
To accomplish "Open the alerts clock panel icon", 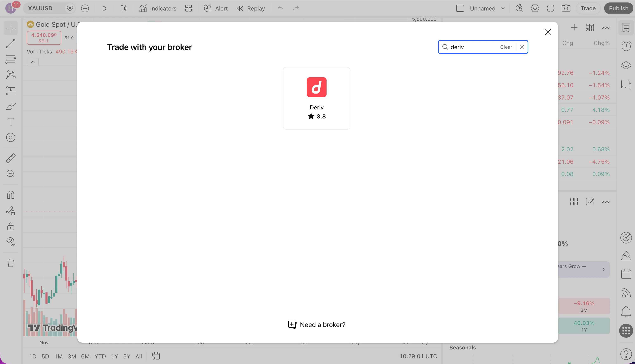I will (x=626, y=46).
